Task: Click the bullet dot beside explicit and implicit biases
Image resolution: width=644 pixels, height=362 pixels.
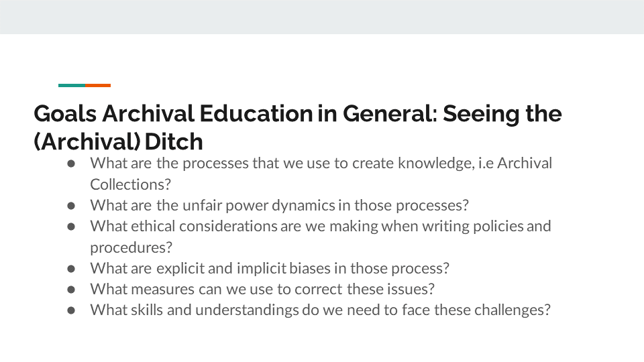Action: click(x=70, y=268)
